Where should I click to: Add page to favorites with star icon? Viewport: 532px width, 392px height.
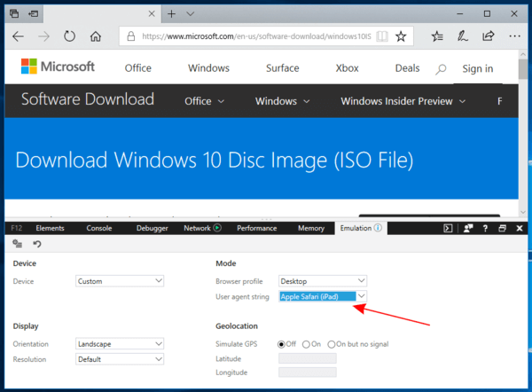point(401,36)
